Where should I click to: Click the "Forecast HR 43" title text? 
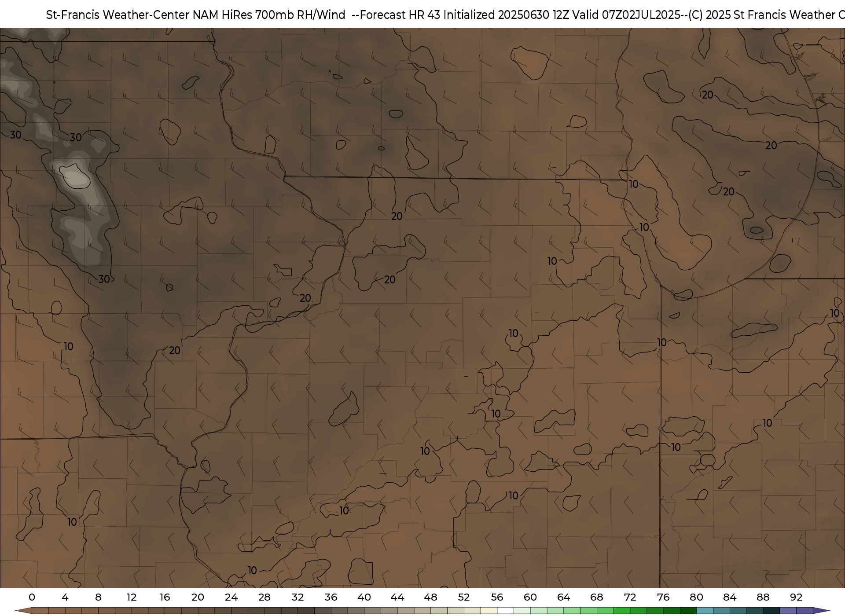point(401,15)
